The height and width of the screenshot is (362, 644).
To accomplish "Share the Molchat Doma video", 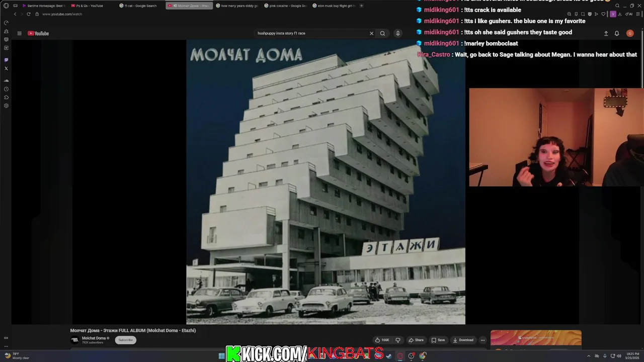I will click(x=416, y=340).
